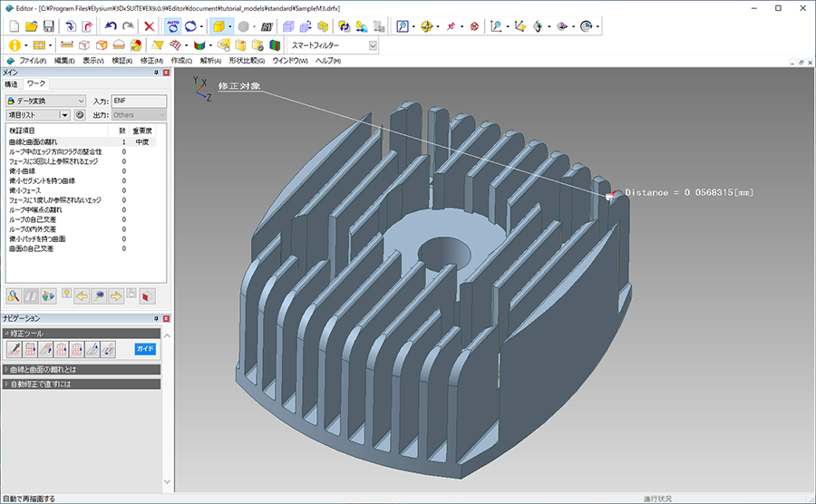Viewport: 816px width, 504px height.
Task: Open the データ変換 combo box
Action: (x=45, y=101)
